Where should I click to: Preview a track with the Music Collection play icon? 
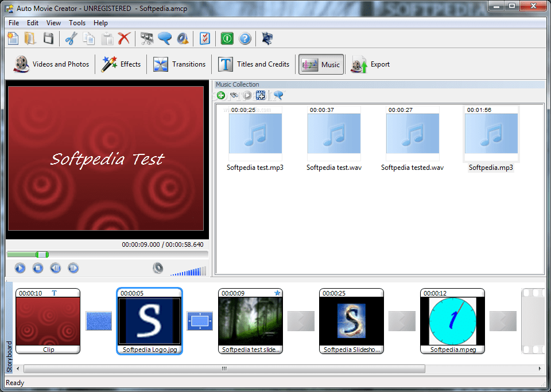click(247, 95)
